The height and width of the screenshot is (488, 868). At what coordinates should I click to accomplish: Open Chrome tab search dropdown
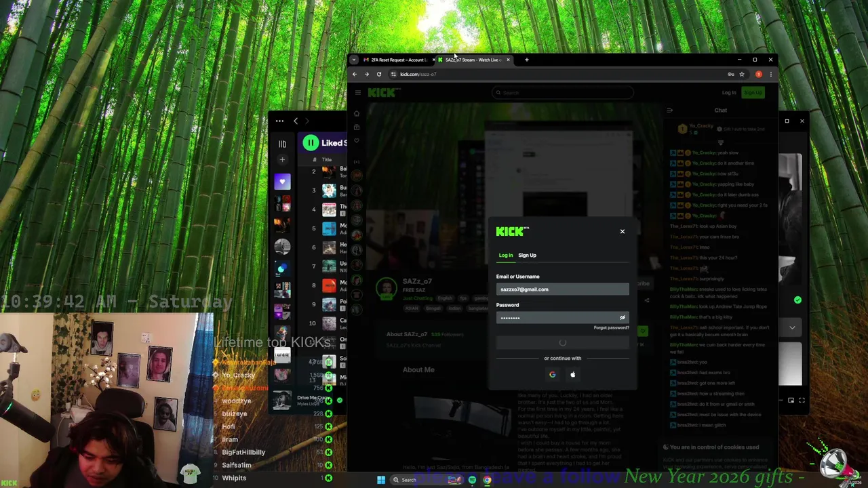[x=354, y=60]
